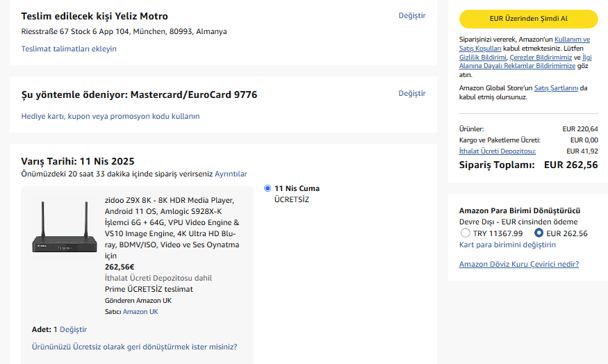Click the product price '262,56€' text

(x=120, y=267)
